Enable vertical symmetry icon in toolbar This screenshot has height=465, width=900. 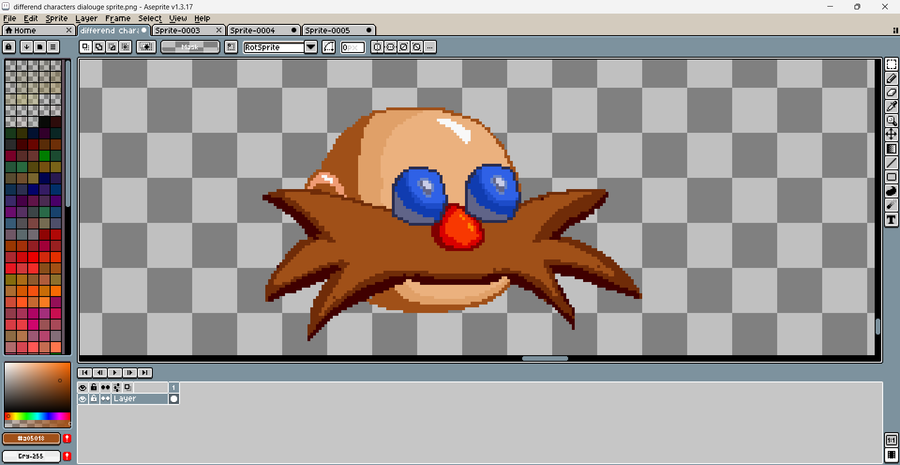click(390, 47)
